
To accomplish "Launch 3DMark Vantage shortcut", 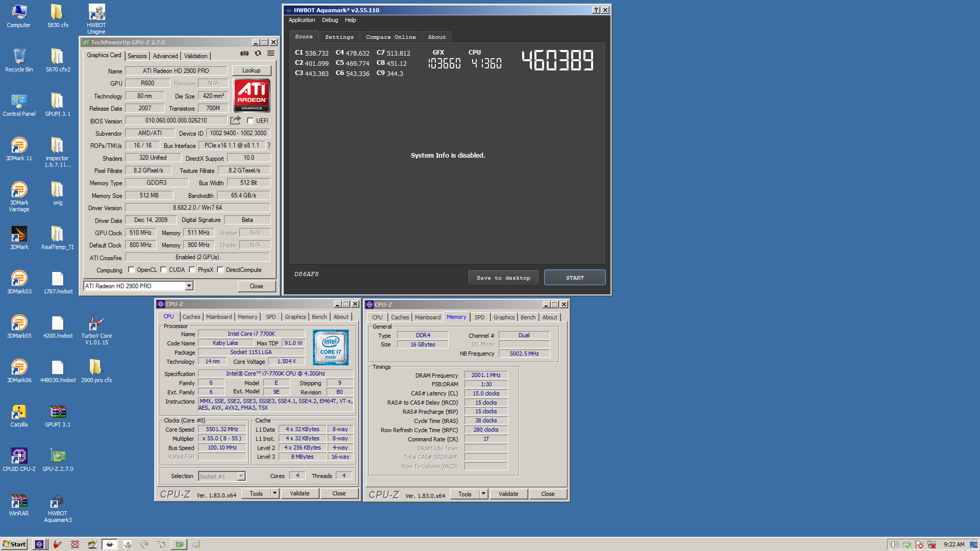I will pos(19,196).
